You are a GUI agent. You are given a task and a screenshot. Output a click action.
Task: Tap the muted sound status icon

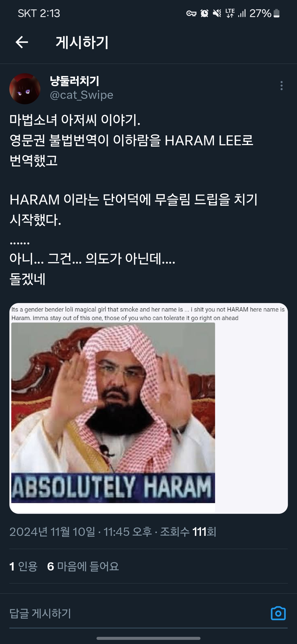[217, 13]
